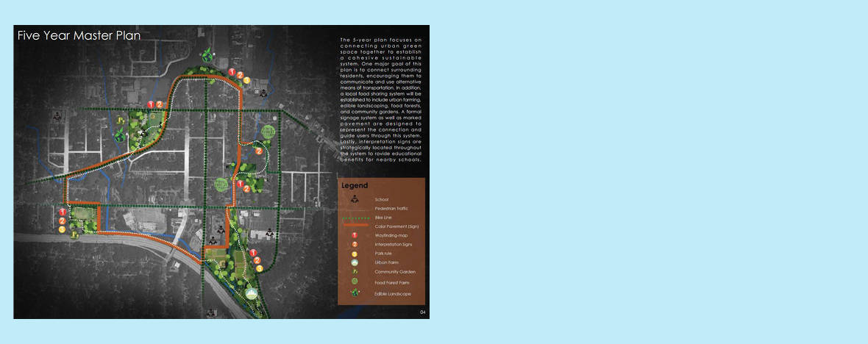Click the yellow Community Garden icon on map

120,119
